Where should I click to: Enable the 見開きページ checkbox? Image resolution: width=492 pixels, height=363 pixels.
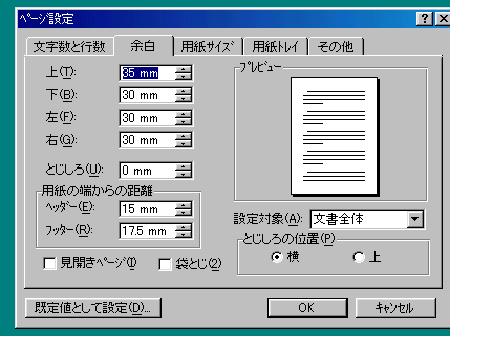pos(50,264)
